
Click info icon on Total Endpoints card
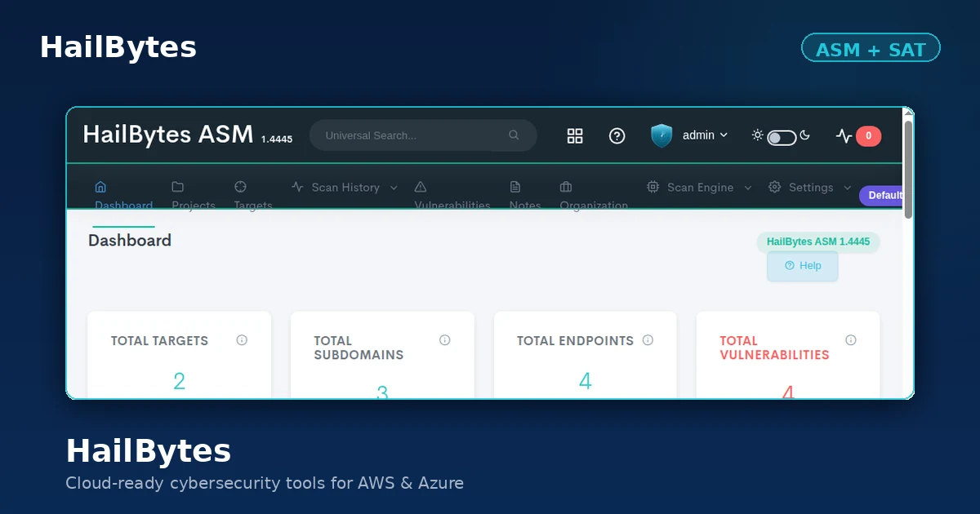click(648, 340)
